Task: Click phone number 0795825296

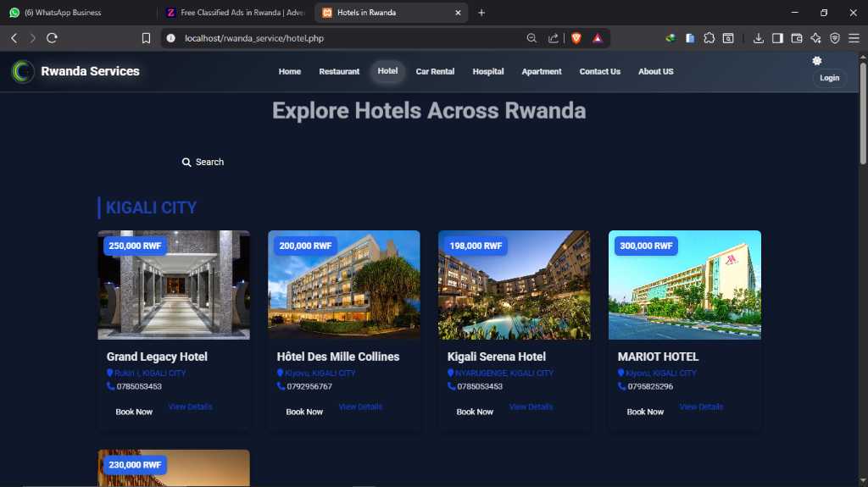Action: [650, 386]
